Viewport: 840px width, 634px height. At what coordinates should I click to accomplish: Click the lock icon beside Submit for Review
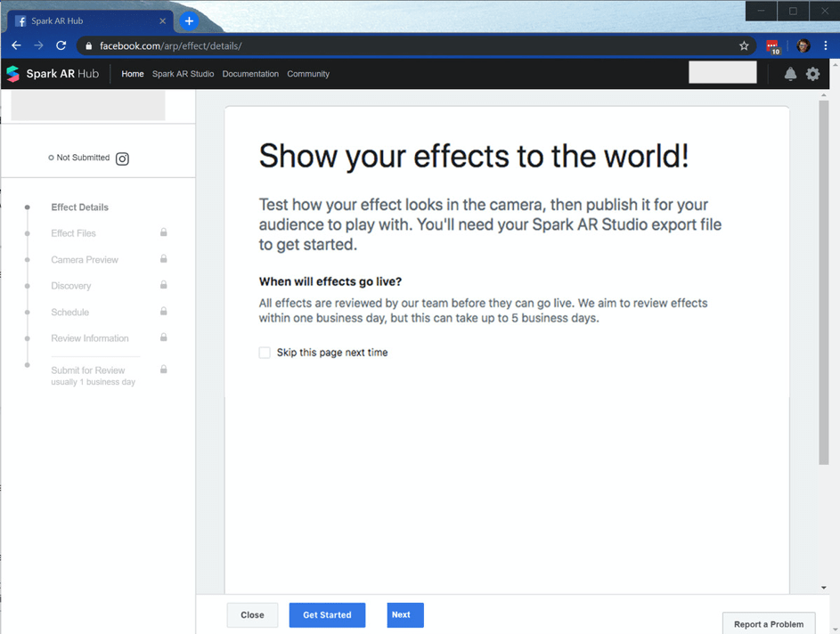pyautogui.click(x=163, y=370)
